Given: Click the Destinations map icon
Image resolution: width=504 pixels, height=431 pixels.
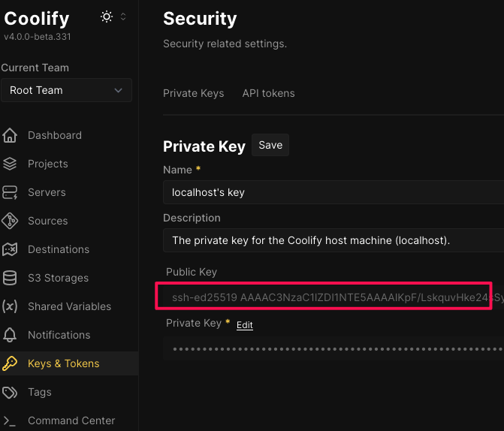Looking at the screenshot, I should [x=10, y=249].
